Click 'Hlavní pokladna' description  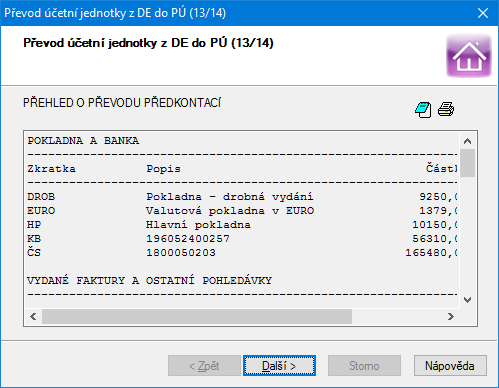pos(198,225)
